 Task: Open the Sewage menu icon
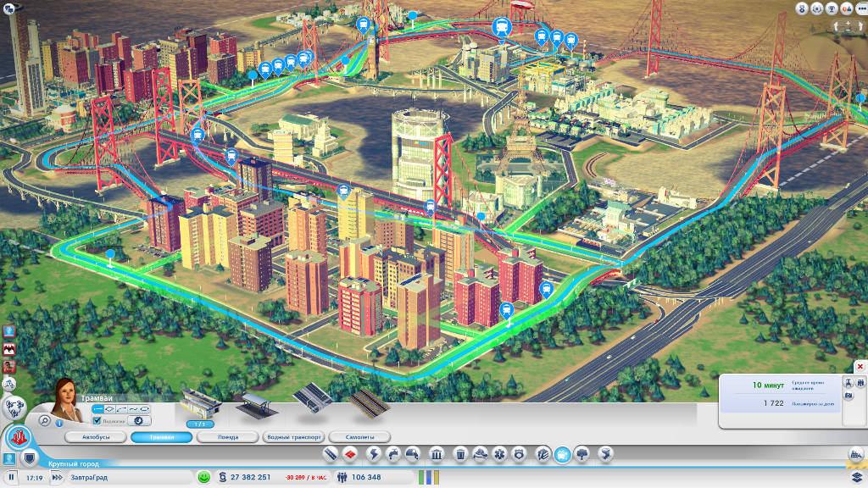(x=413, y=454)
